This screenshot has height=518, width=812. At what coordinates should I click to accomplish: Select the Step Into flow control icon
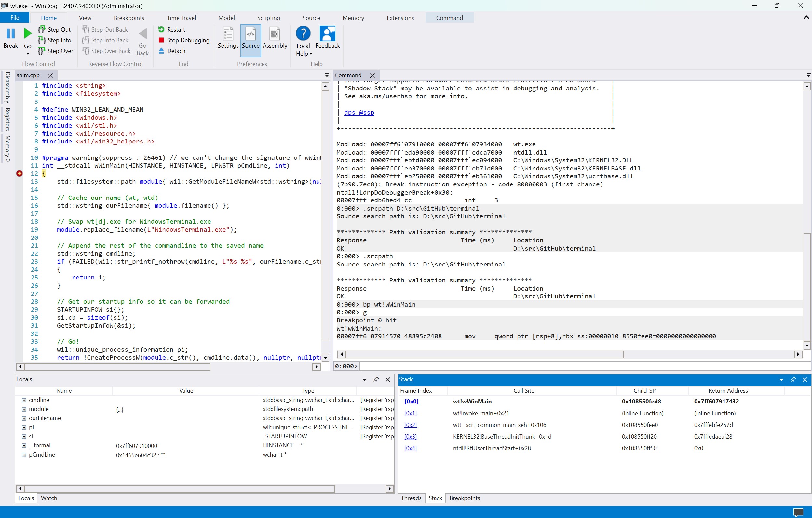[41, 40]
